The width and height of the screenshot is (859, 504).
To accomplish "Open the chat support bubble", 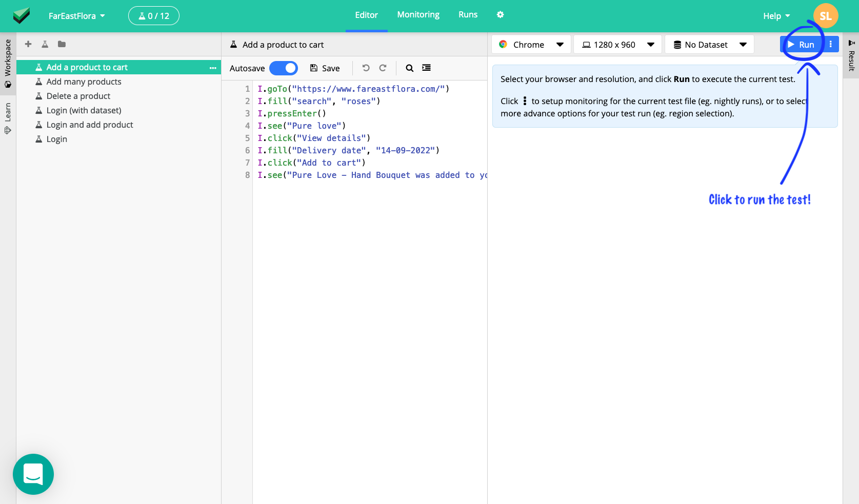I will (x=33, y=474).
